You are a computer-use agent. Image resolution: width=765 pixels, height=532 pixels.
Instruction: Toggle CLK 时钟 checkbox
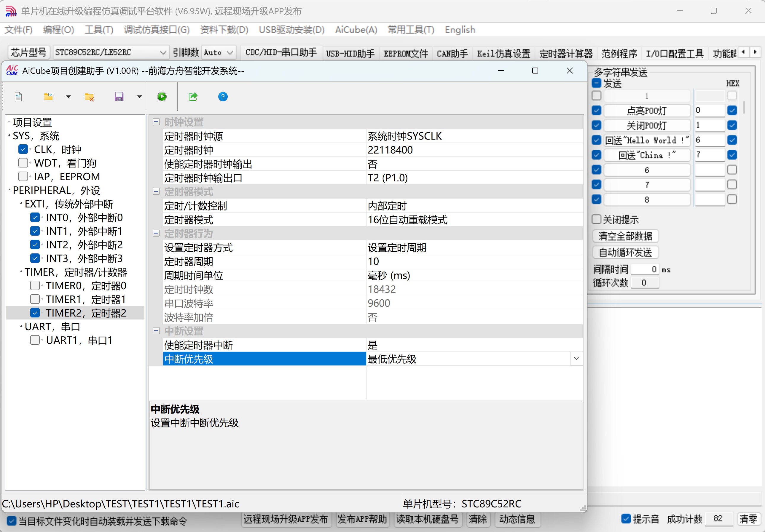coord(23,149)
